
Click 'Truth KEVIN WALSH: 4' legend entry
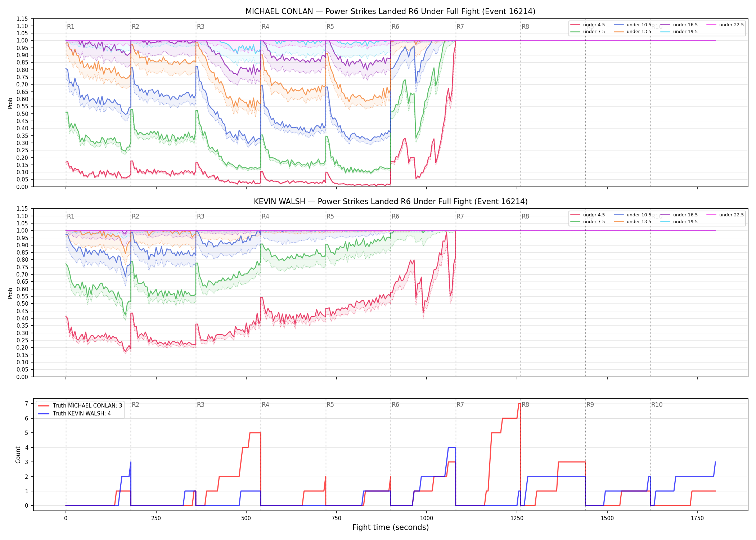coord(74,414)
